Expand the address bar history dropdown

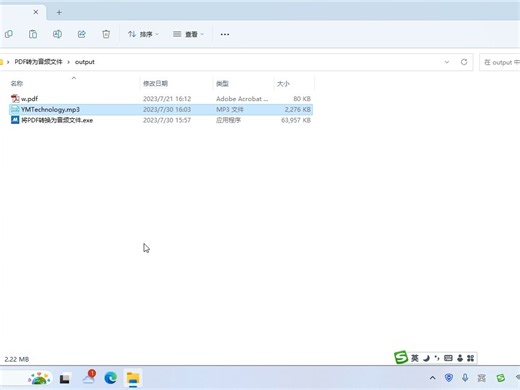coord(447,62)
